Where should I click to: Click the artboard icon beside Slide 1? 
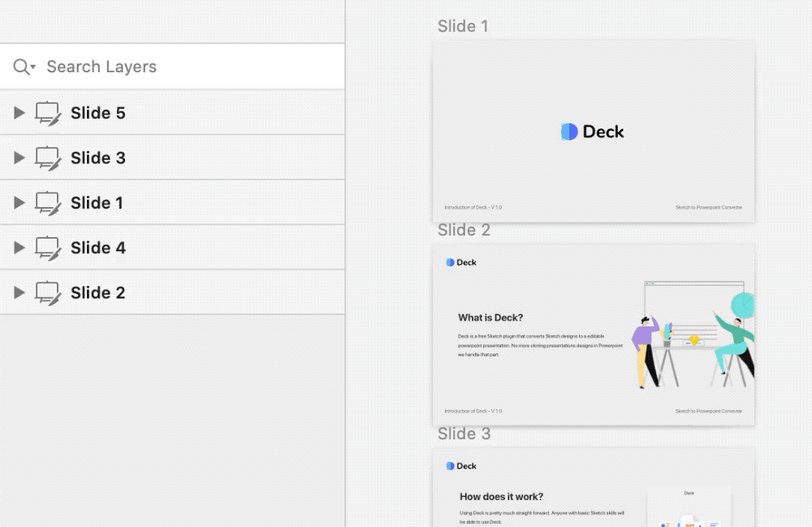49,203
